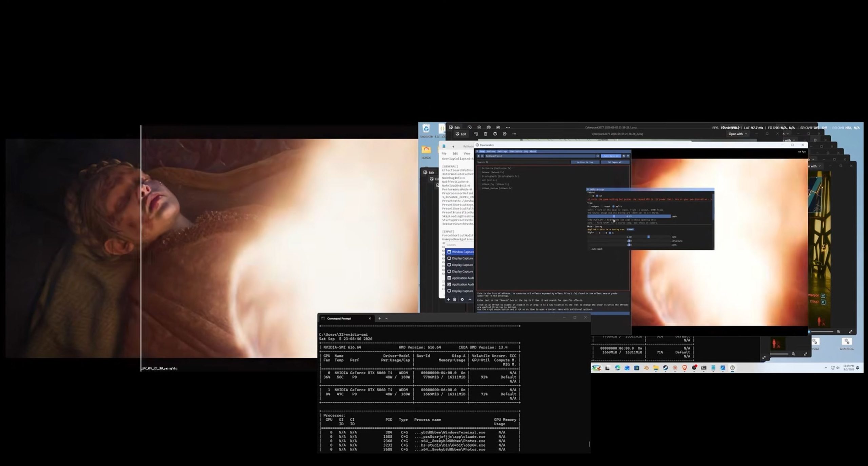Click the reset button next to Applied text
868x466 pixels.
pos(630,229)
